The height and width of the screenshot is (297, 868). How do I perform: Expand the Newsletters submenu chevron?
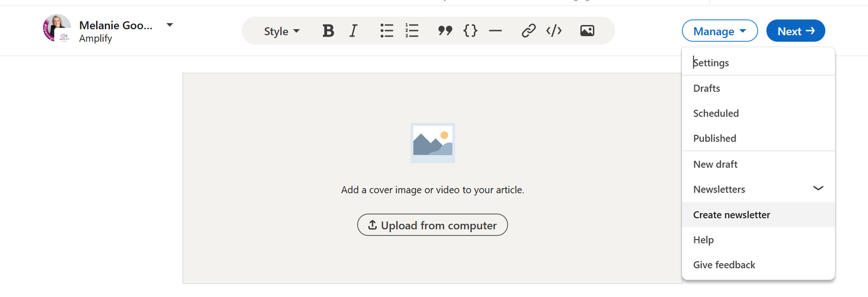pos(818,189)
